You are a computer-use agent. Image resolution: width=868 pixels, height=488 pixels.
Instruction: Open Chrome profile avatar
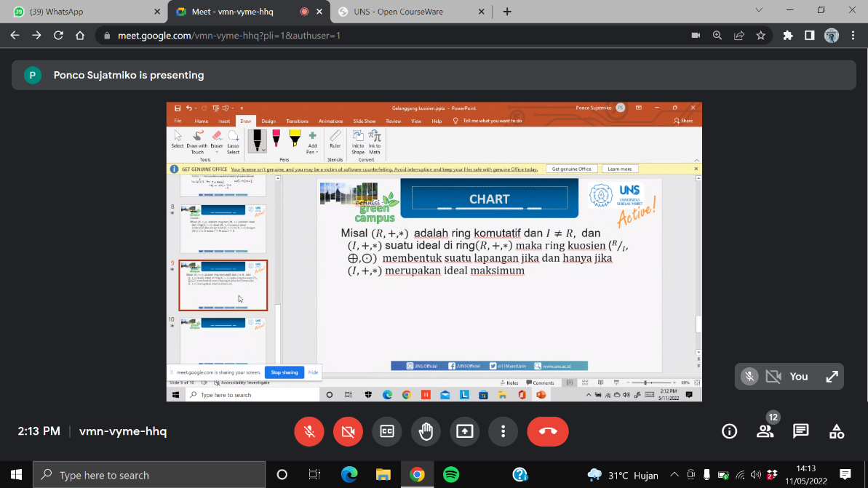click(x=832, y=36)
